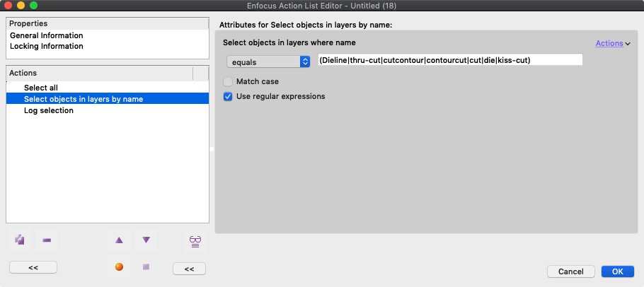Click the duplicate action icon
The height and width of the screenshot is (287, 644).
[20, 240]
